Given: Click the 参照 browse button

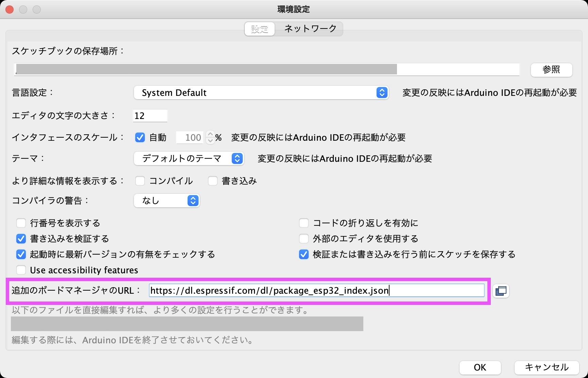Looking at the screenshot, I should tap(551, 70).
